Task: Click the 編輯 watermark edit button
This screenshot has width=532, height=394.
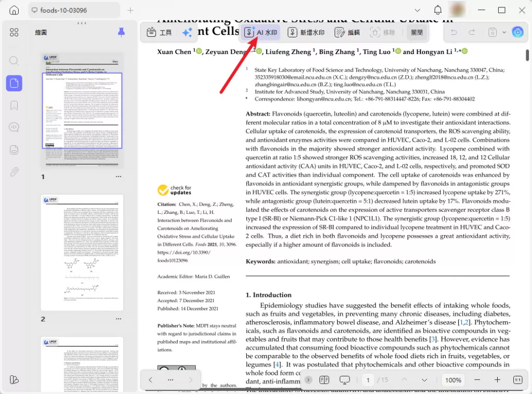Action: [347, 33]
